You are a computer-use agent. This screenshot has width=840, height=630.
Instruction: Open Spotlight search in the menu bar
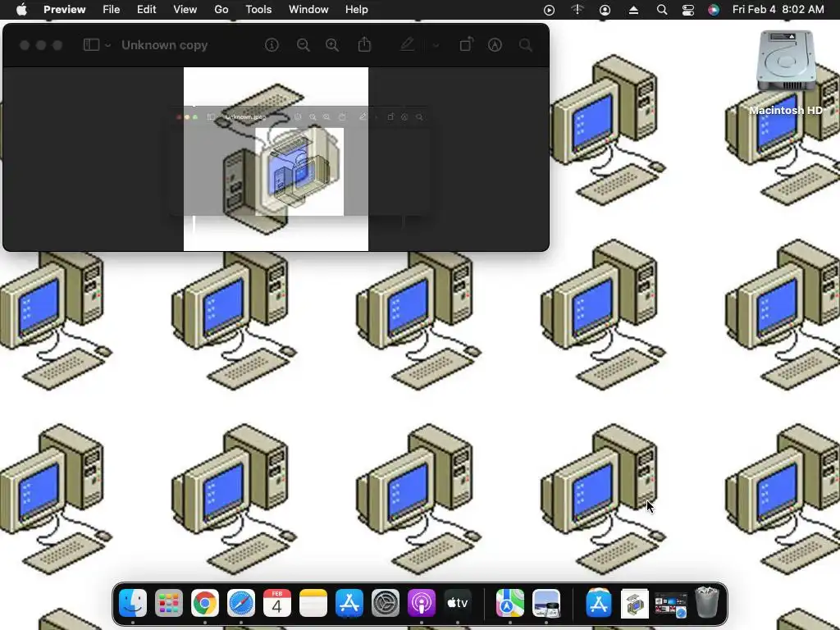(x=662, y=10)
